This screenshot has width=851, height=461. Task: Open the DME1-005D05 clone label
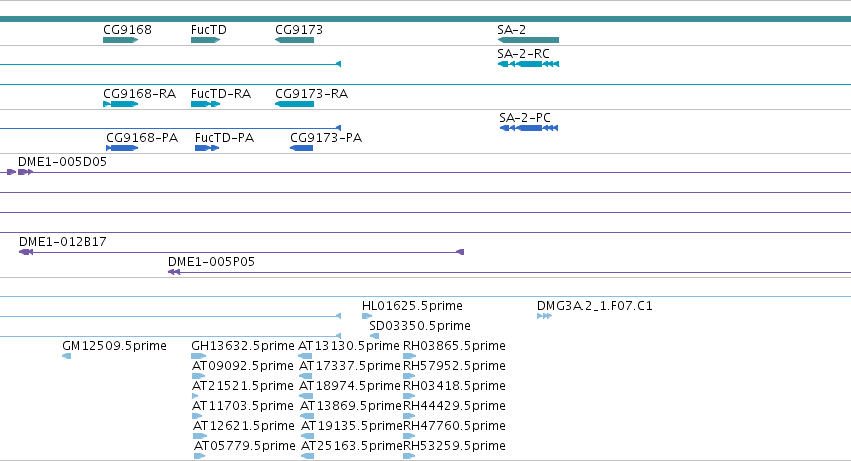tap(62, 162)
